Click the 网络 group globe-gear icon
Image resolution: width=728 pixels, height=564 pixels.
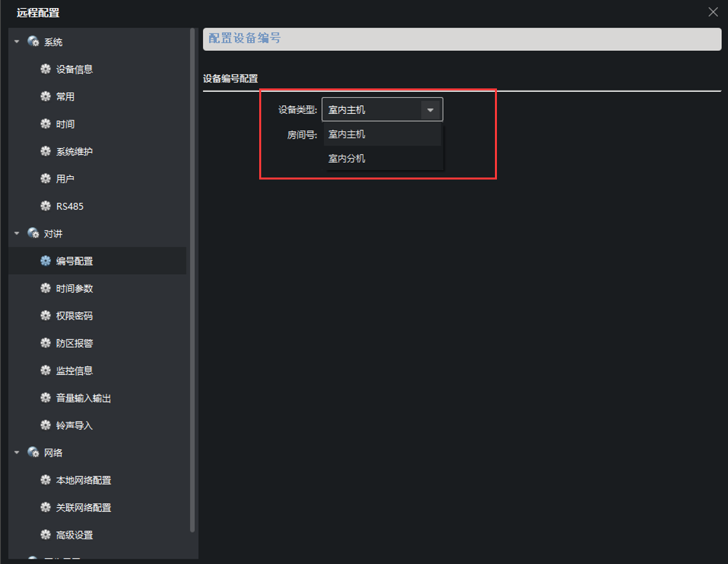pos(33,452)
